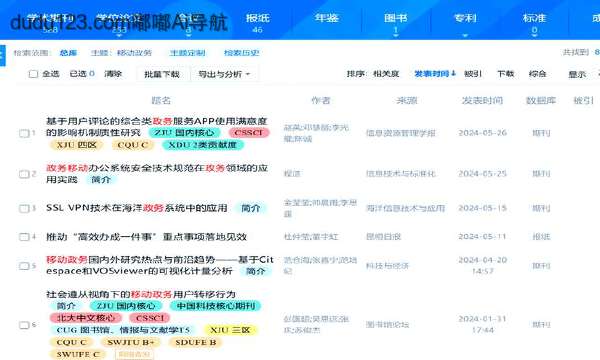This screenshot has width=600, height=360.
Task: Tick checkbox for result row 5
Action: (24, 266)
